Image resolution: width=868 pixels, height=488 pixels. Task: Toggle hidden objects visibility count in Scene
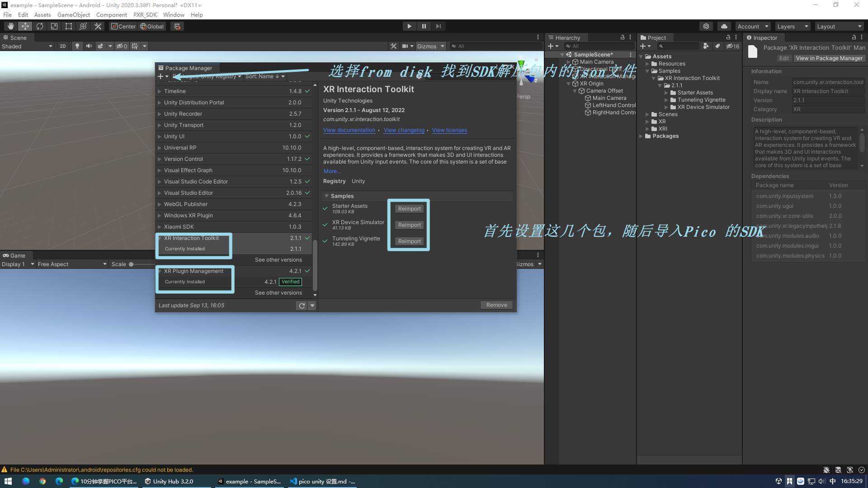[122, 46]
